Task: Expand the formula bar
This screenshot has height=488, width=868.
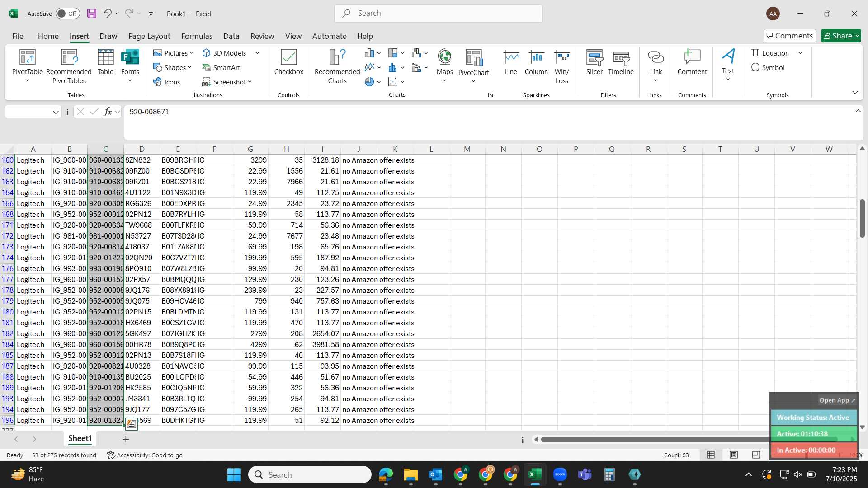Action: click(x=858, y=111)
